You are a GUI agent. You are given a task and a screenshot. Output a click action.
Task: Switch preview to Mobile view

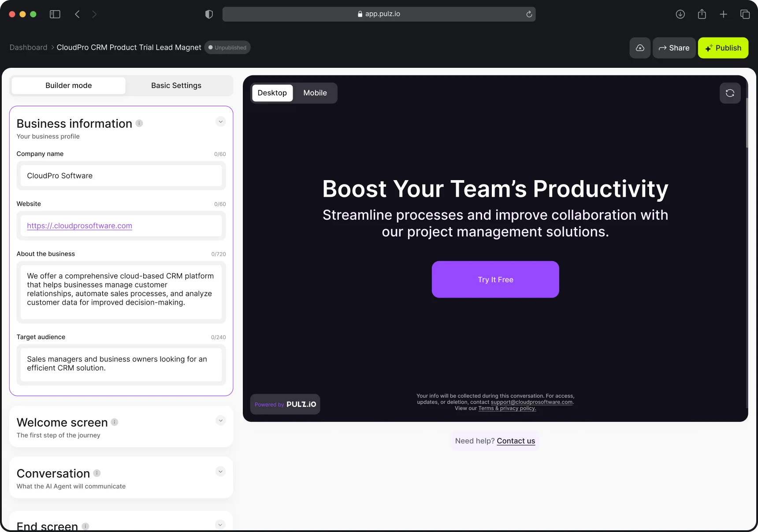coord(315,93)
